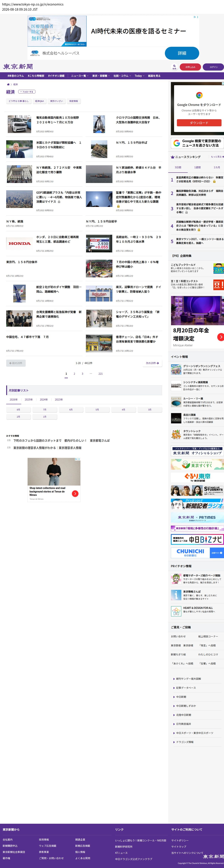
Task: Click the 次の20件 next page button
Action: 152,363
